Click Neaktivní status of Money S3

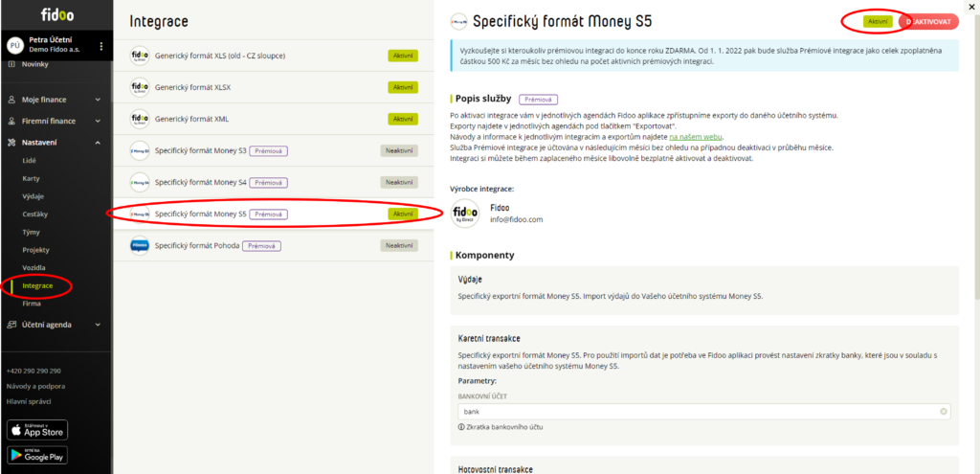click(399, 150)
